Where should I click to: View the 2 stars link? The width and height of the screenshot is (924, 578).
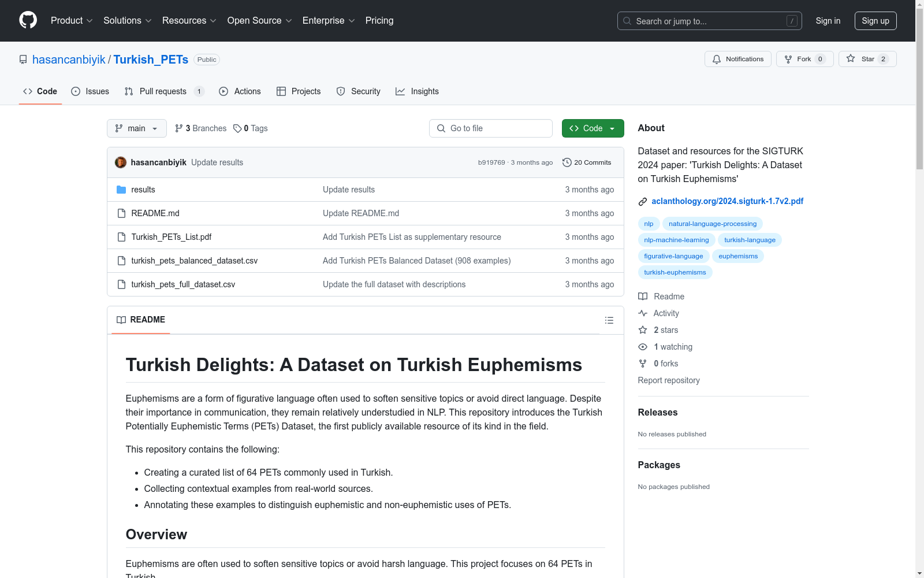point(658,330)
